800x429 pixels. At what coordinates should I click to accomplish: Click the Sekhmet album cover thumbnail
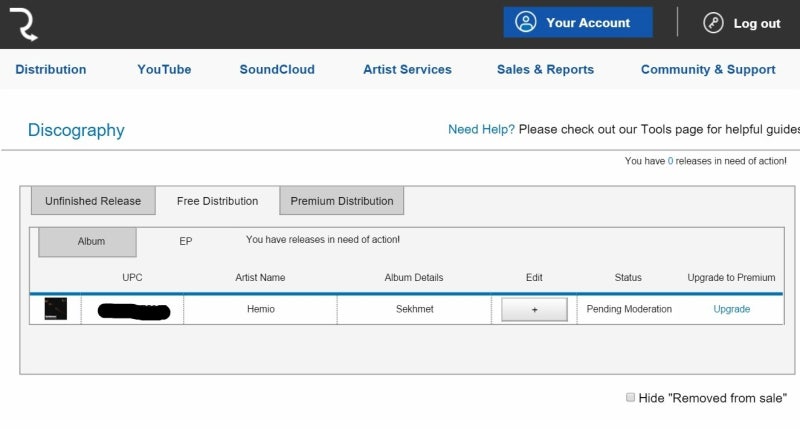click(x=56, y=309)
